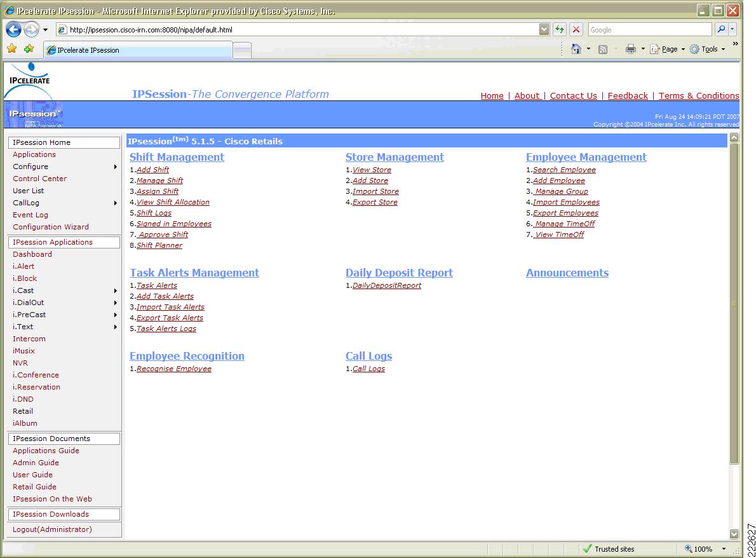Open the View Store link
The height and width of the screenshot is (558, 756).
pos(372,170)
